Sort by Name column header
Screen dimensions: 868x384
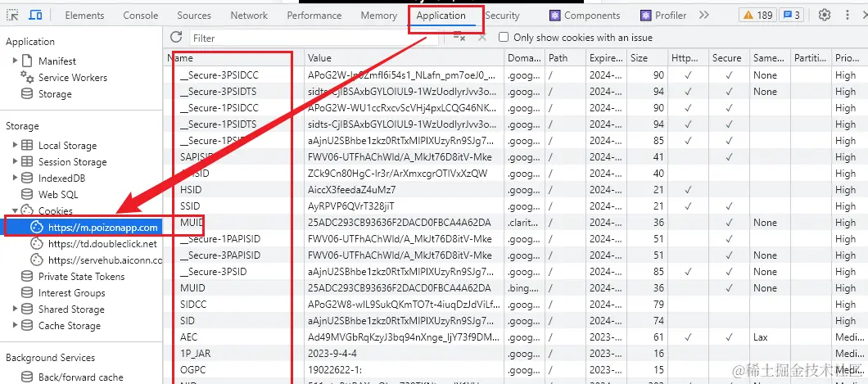pyautogui.click(x=233, y=57)
